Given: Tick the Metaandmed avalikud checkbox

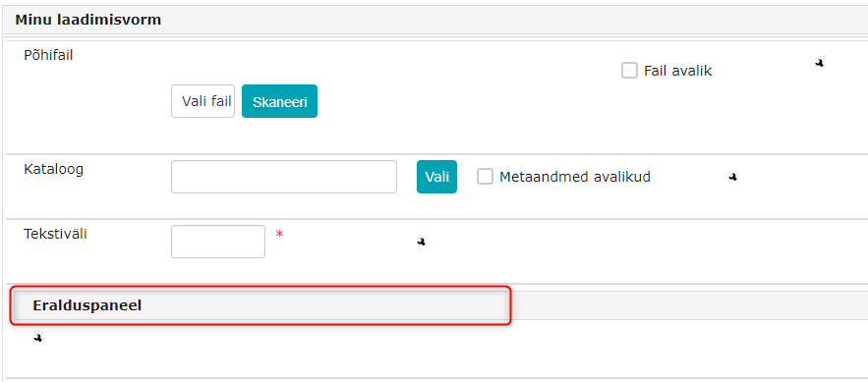Looking at the screenshot, I should (x=485, y=177).
